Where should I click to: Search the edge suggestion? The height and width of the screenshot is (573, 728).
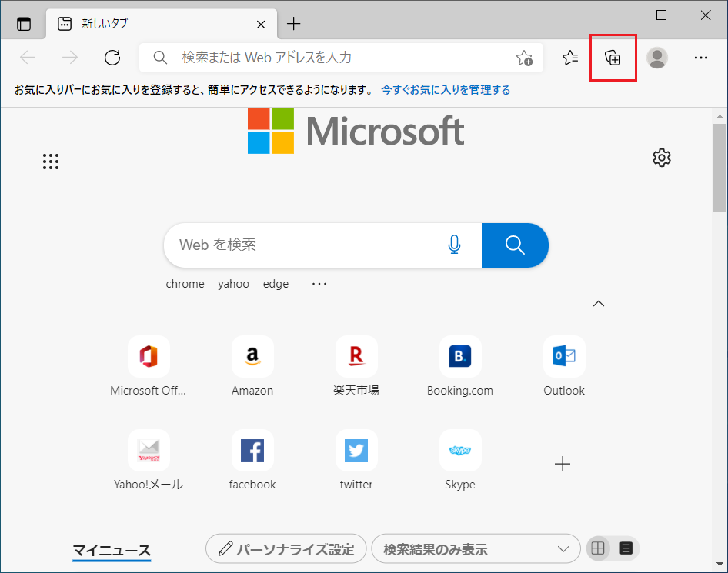[276, 284]
